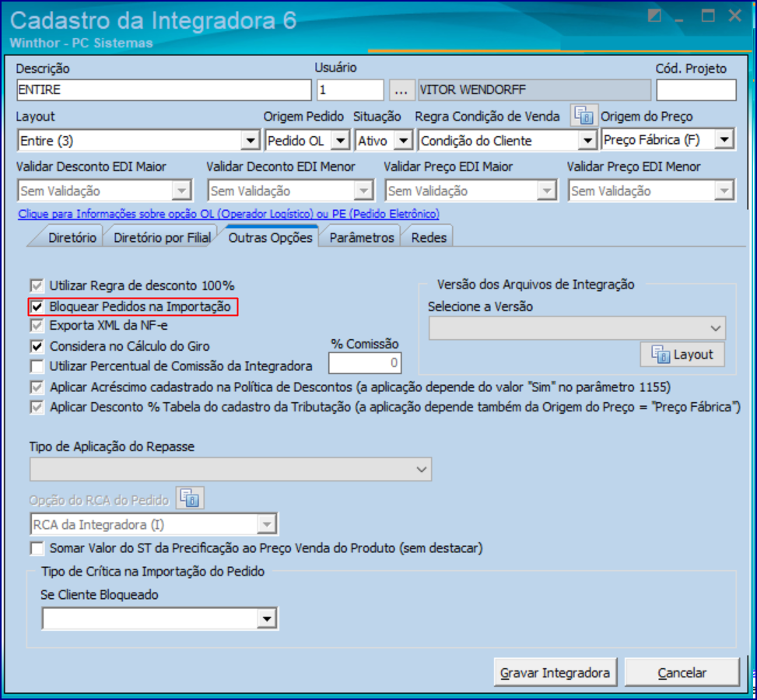This screenshot has height=700, width=757.
Task: Click the Layout button in Versão dos Arquivos
Action: [682, 355]
